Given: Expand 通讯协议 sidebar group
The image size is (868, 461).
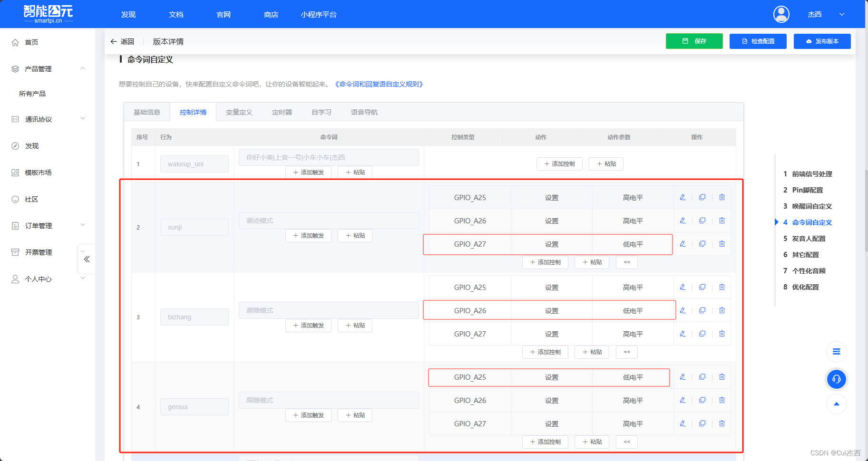Looking at the screenshot, I should pyautogui.click(x=83, y=119).
